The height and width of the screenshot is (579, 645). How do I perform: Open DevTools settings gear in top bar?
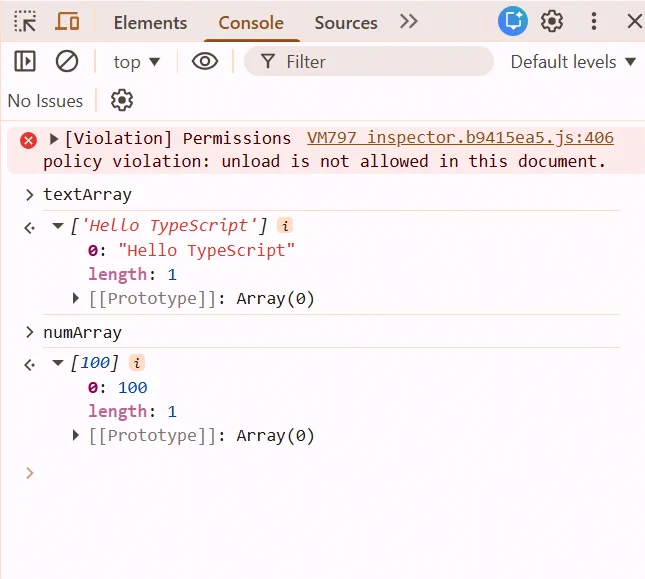(x=552, y=21)
